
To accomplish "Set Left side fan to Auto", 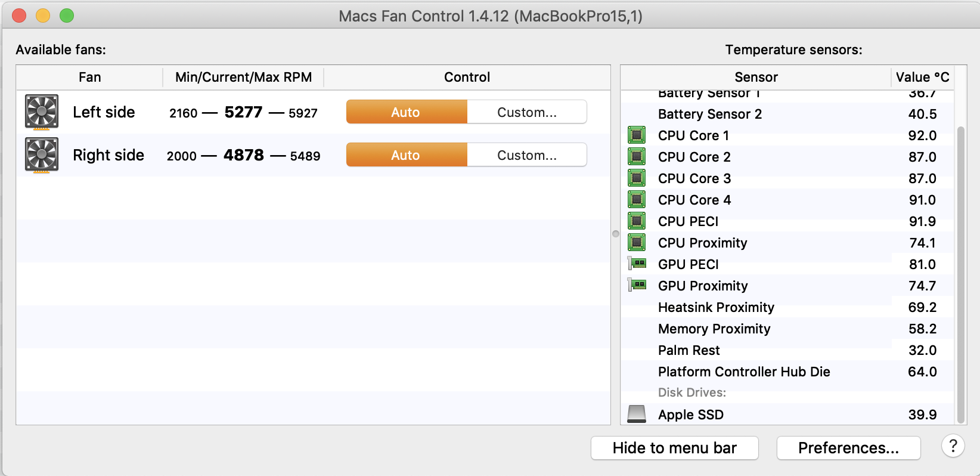I will pyautogui.click(x=406, y=112).
